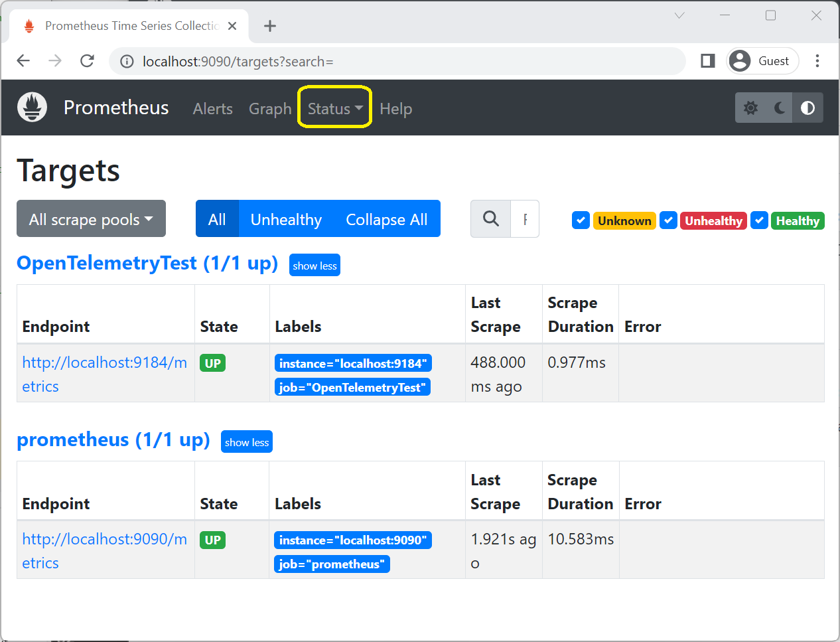
Task: Open Guest profile menu
Action: pyautogui.click(x=762, y=61)
